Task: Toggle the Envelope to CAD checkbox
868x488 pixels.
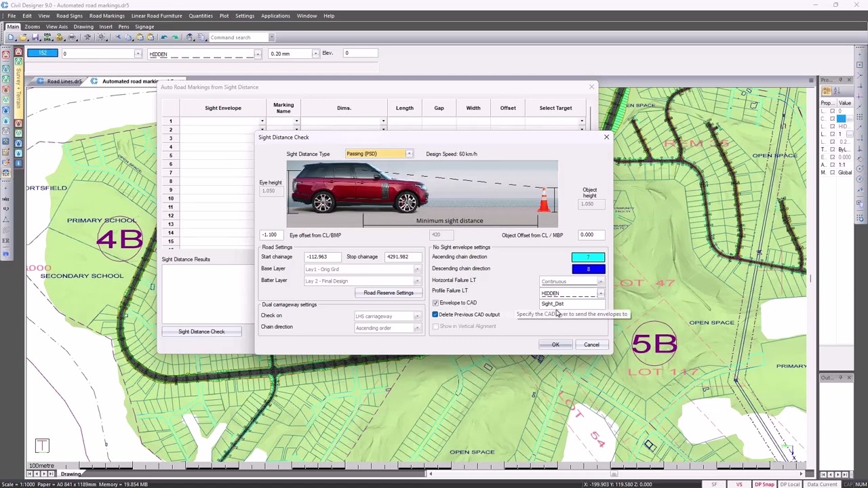Action: coord(435,303)
